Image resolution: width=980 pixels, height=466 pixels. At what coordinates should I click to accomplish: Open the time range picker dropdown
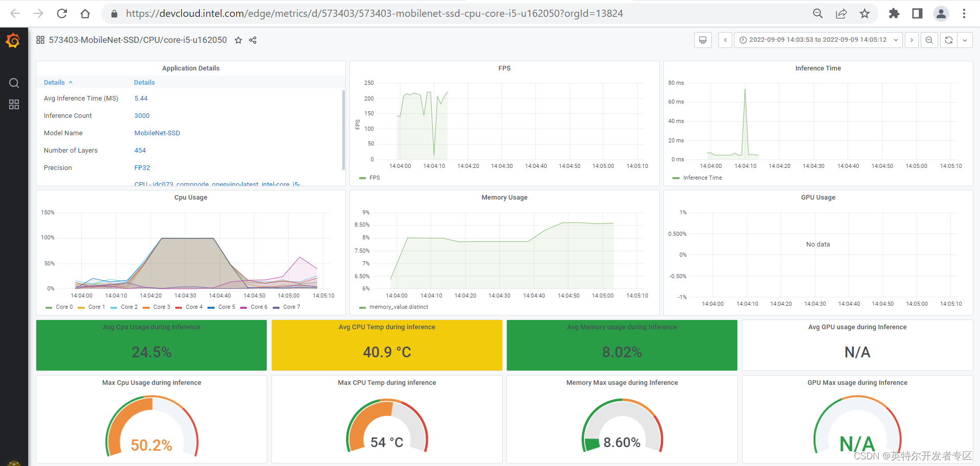coord(818,40)
